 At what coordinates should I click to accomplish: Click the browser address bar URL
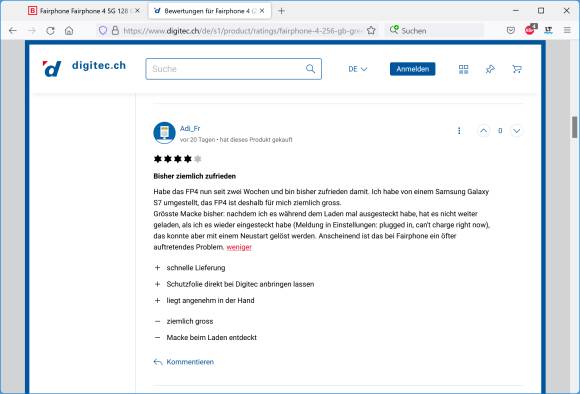[242, 31]
